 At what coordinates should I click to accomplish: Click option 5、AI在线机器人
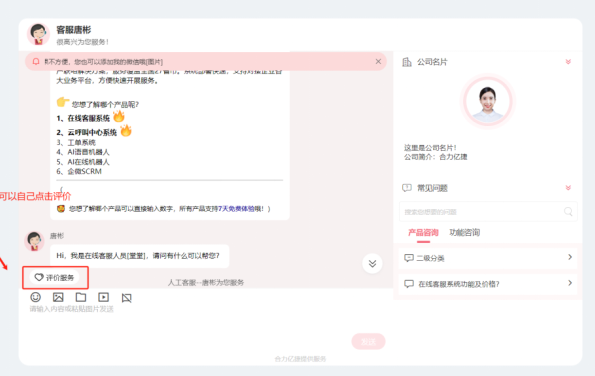point(83,162)
